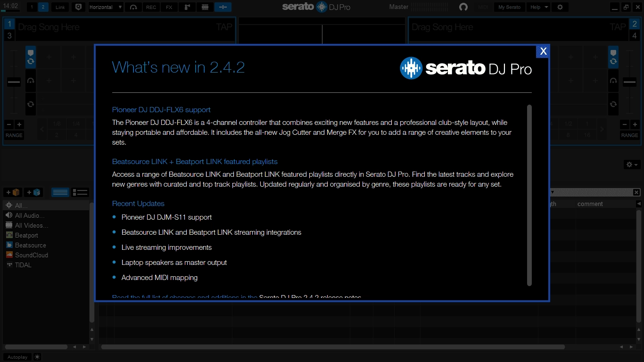Switch to album art list view

[x=81, y=192]
